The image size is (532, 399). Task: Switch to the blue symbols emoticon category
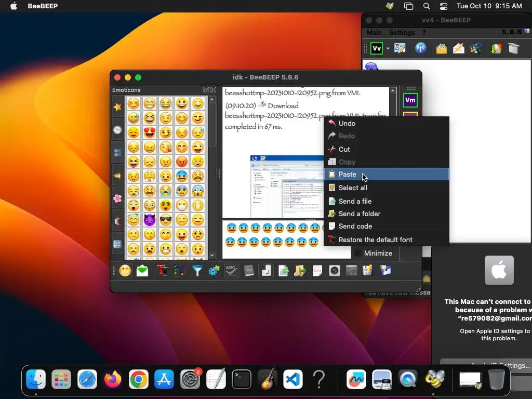117,244
